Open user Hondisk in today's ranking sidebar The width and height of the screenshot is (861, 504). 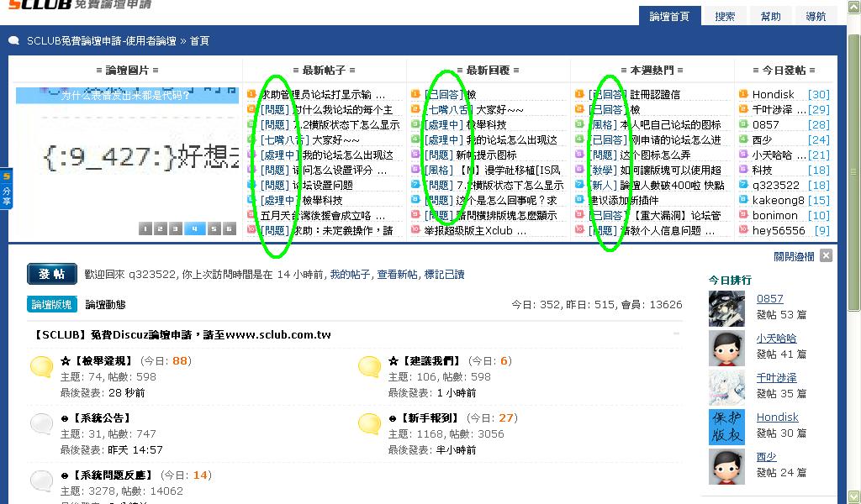[778, 417]
